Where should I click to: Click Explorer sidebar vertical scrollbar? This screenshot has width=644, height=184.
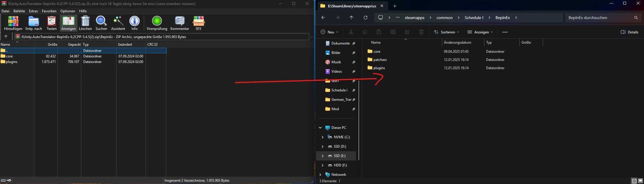(x=359, y=120)
